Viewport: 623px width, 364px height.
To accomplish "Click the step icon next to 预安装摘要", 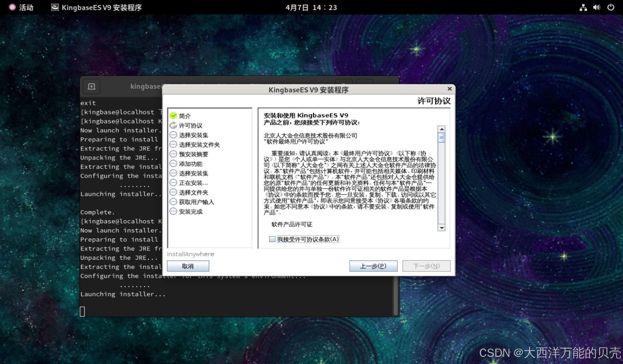I will pyautogui.click(x=173, y=154).
